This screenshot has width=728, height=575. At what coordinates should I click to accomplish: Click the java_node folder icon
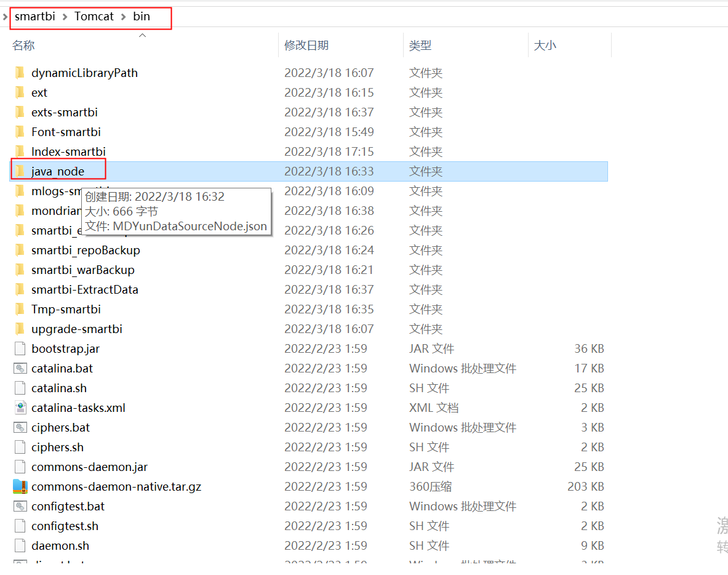(x=20, y=171)
